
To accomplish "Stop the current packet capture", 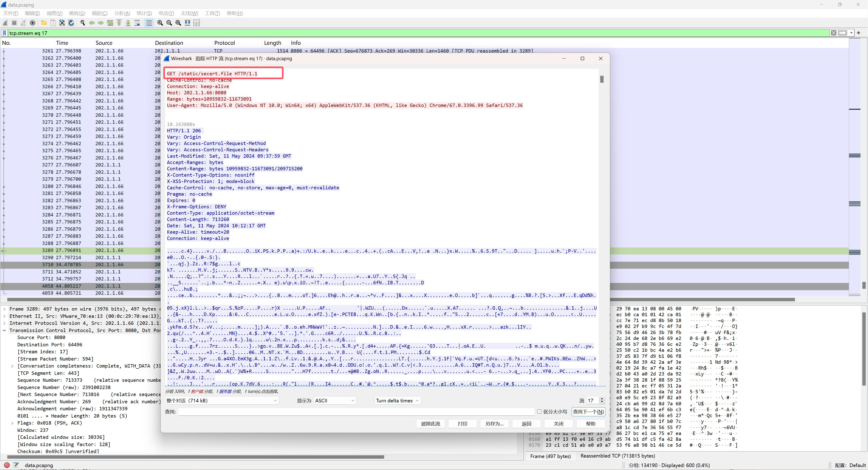I will pyautogui.click(x=14, y=23).
